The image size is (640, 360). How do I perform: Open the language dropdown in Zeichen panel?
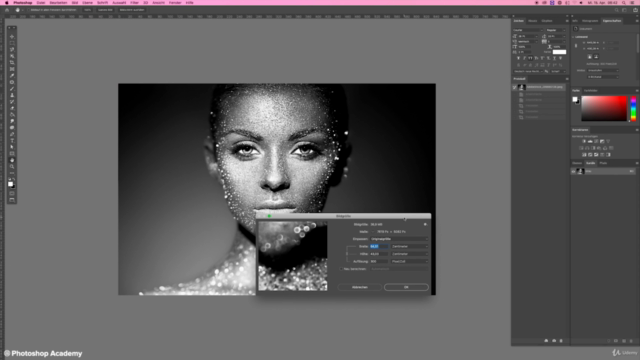pos(529,71)
